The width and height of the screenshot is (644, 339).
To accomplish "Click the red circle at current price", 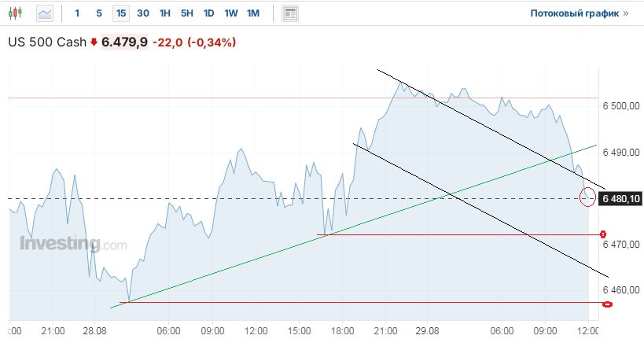I will 587,198.
